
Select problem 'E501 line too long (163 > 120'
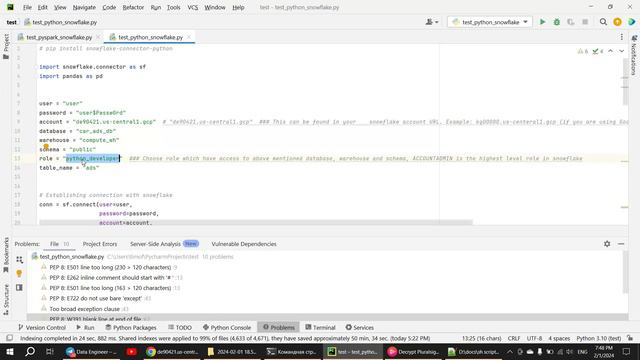[x=110, y=288]
